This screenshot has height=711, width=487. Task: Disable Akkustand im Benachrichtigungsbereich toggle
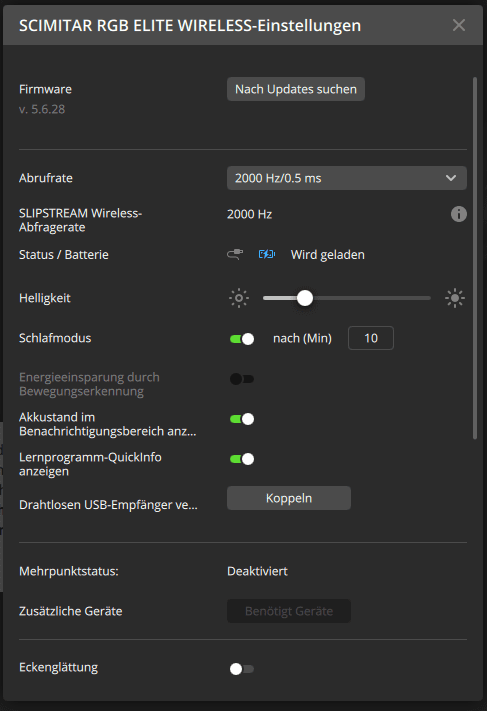pyautogui.click(x=242, y=419)
